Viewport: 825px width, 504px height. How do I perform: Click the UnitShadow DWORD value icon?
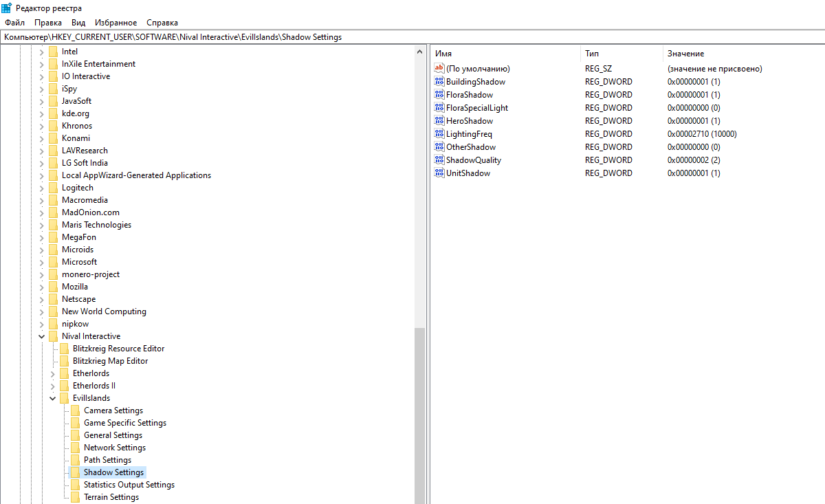pos(440,173)
